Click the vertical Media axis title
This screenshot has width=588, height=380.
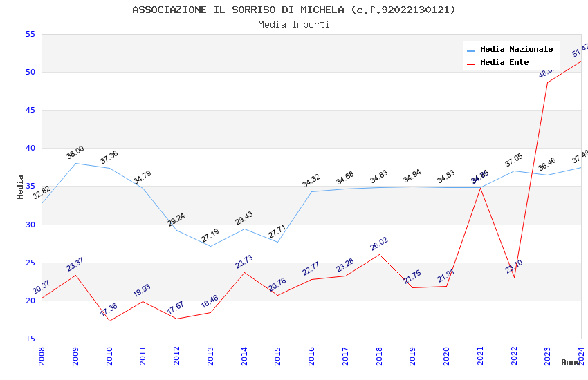(20, 187)
